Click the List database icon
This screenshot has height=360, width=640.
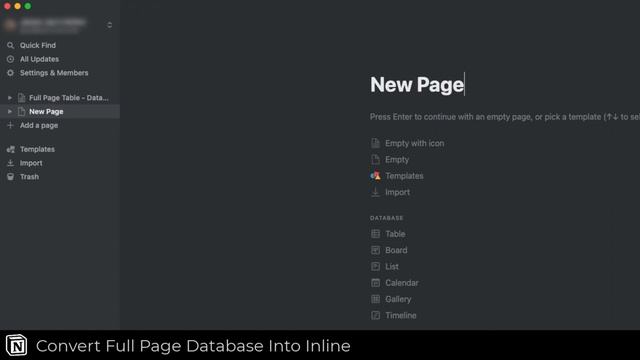376,267
